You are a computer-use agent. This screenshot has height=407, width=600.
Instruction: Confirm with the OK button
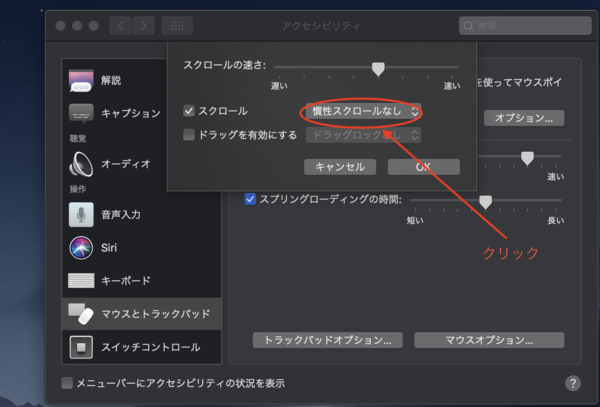tap(424, 167)
